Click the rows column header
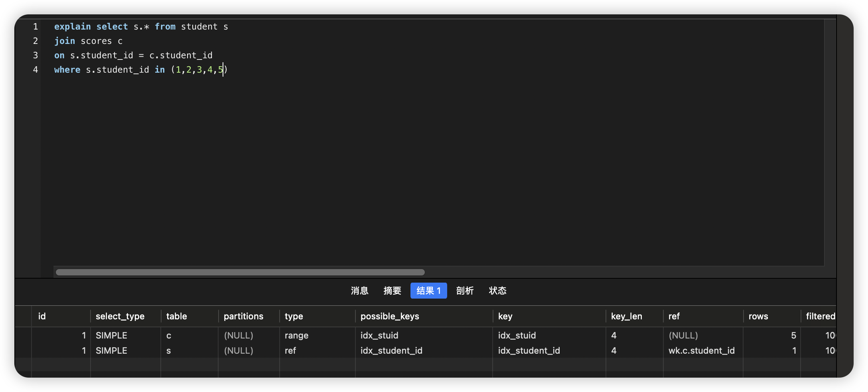 [772, 316]
